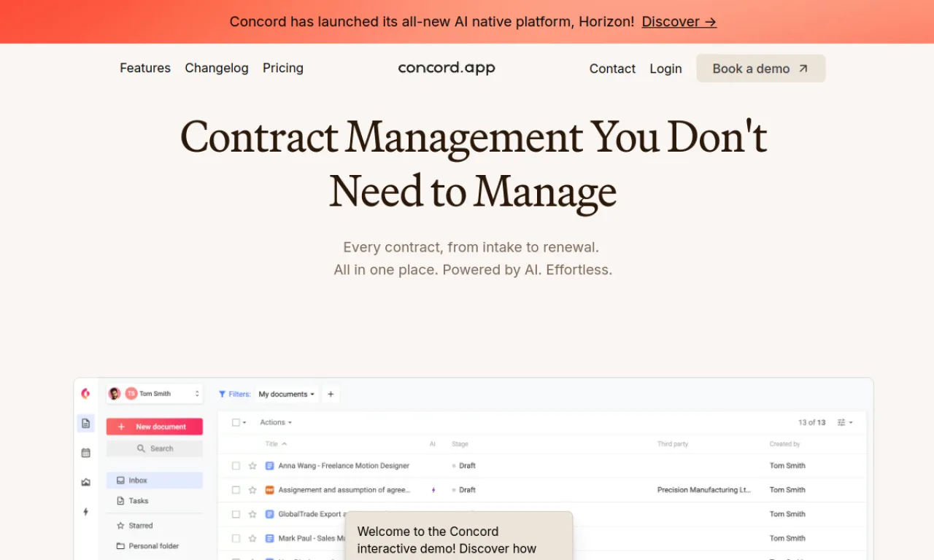The width and height of the screenshot is (934, 560).
Task: Star the Assignement and assumption document
Action: pos(252,490)
